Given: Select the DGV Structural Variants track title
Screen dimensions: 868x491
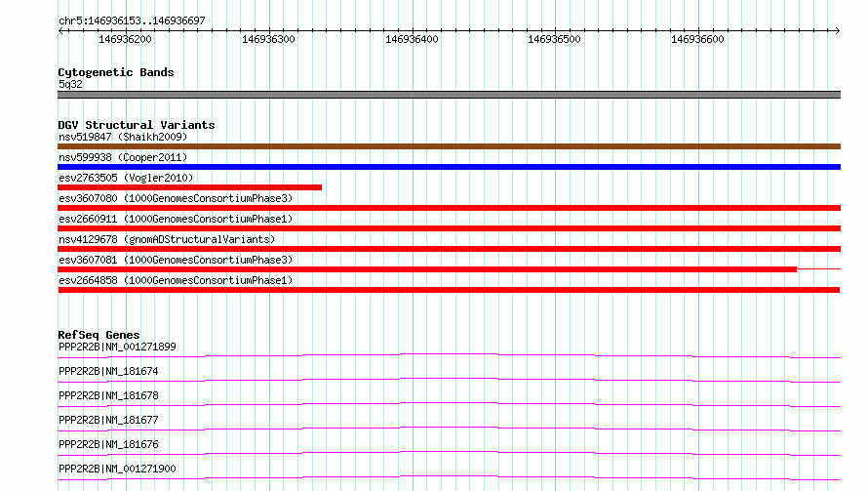Looking at the screenshot, I should click(x=137, y=125).
